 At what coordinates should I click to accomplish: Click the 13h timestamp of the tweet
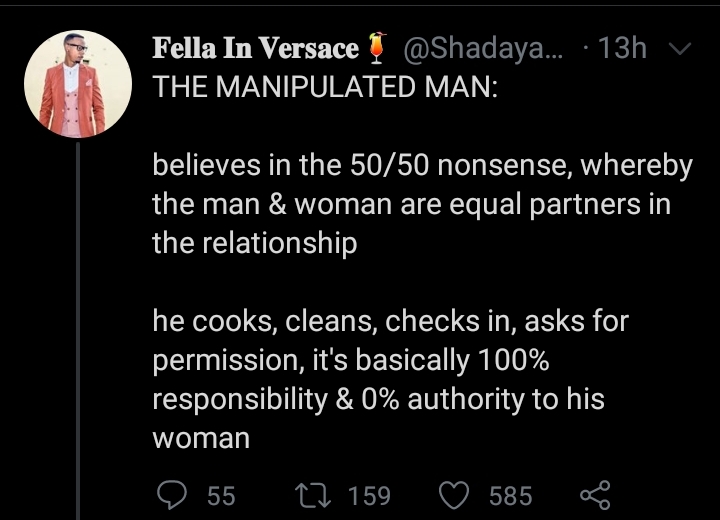coord(627,48)
